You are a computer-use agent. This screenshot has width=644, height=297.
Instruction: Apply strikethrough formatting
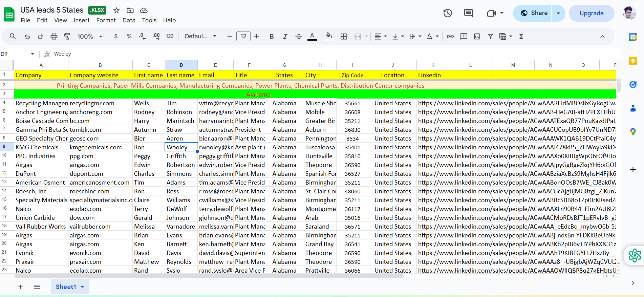point(299,36)
